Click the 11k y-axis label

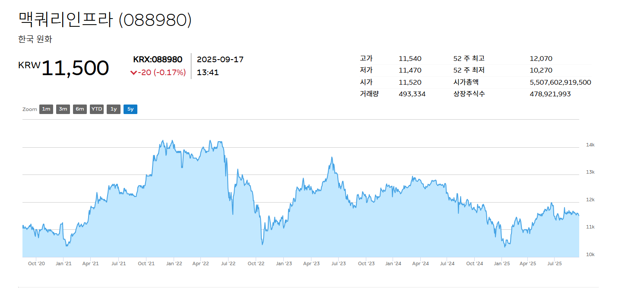coord(590,227)
